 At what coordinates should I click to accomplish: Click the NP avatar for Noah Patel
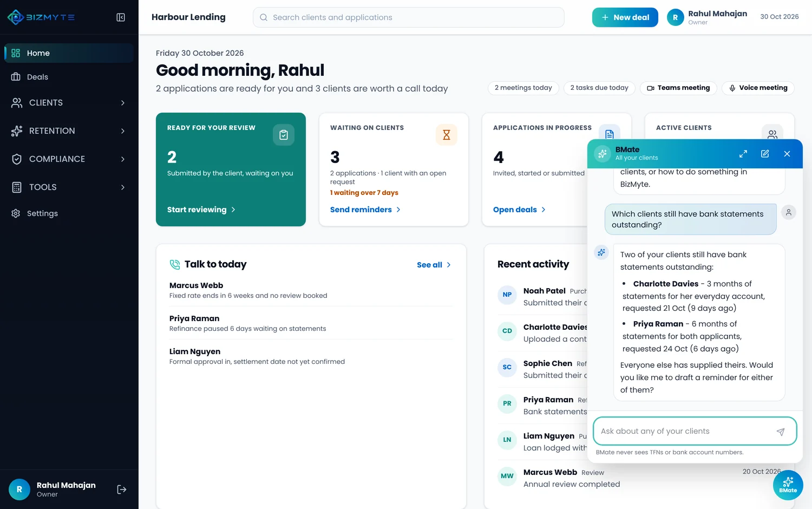tap(507, 295)
